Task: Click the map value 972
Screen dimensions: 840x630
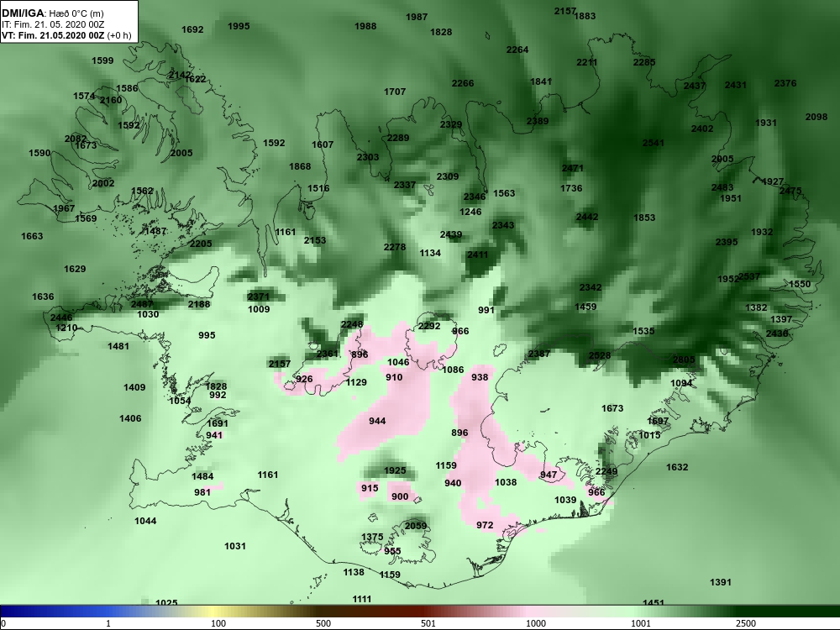Action: click(485, 525)
